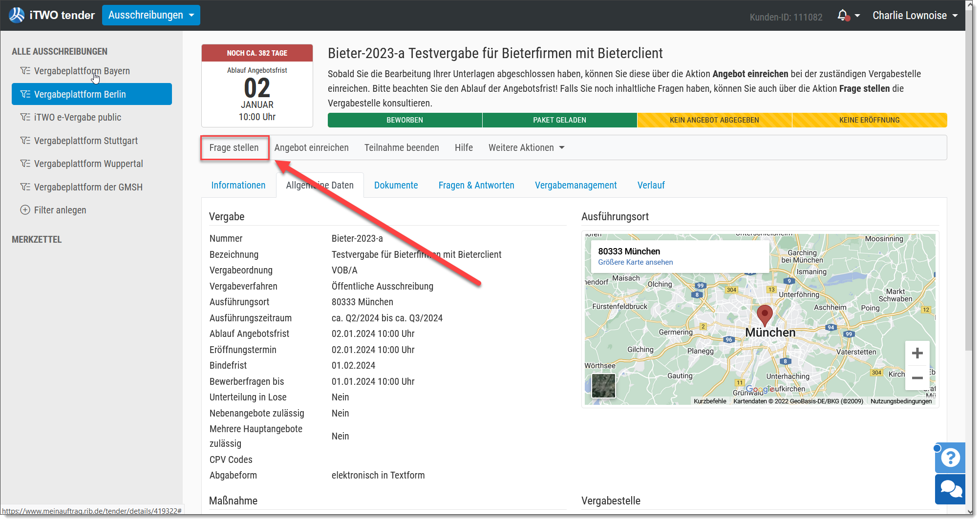The image size is (980, 522).
Task: Open the Ausschreibungen dropdown menu
Action: (151, 15)
